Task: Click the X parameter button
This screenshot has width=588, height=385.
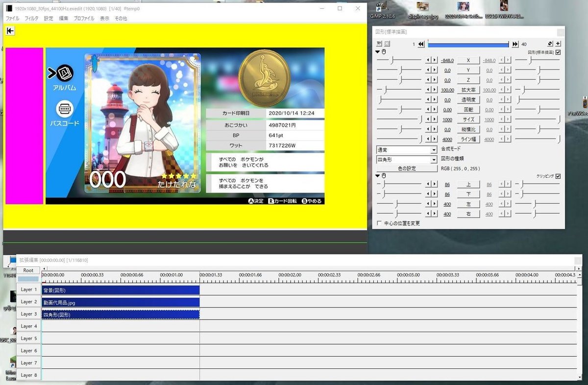Action: [x=468, y=60]
